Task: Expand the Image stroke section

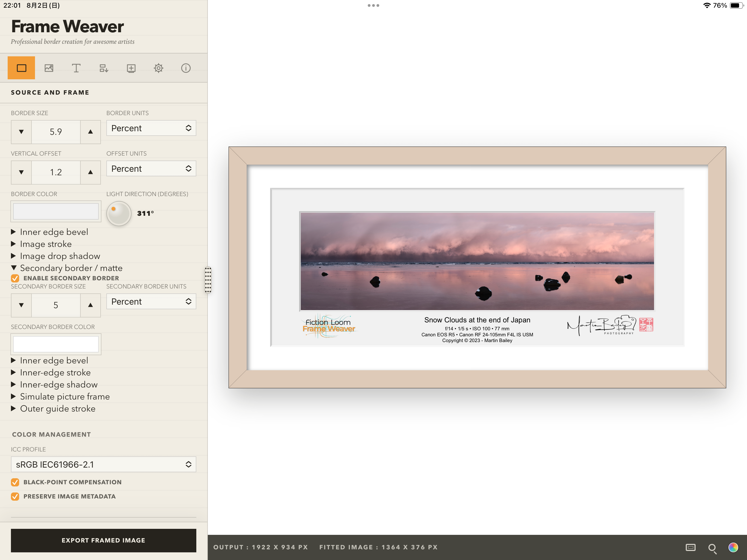Action: point(42,244)
